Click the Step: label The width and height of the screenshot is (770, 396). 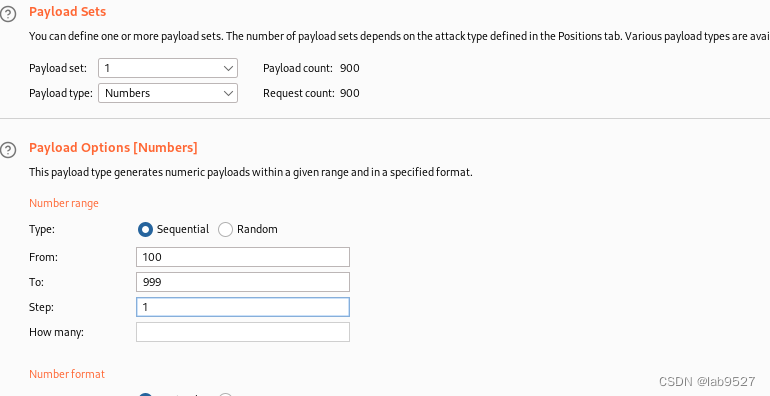tap(41, 308)
